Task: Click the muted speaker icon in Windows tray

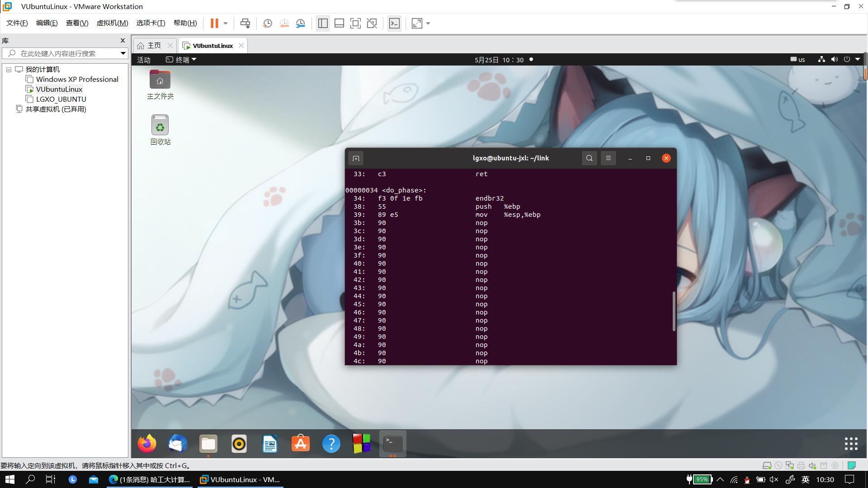Action: (x=774, y=479)
